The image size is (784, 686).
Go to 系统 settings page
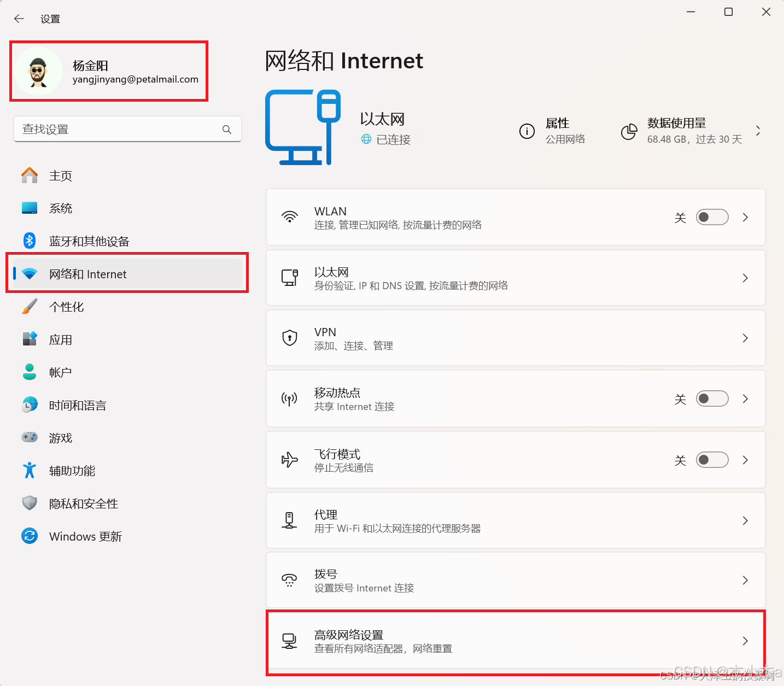(127, 208)
